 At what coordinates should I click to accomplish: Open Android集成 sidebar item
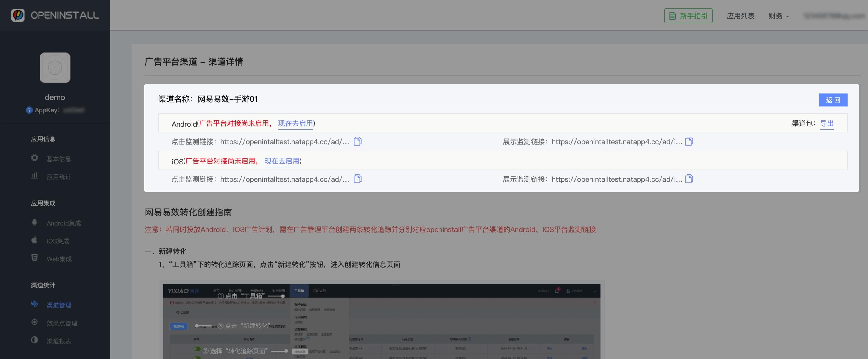pos(64,223)
